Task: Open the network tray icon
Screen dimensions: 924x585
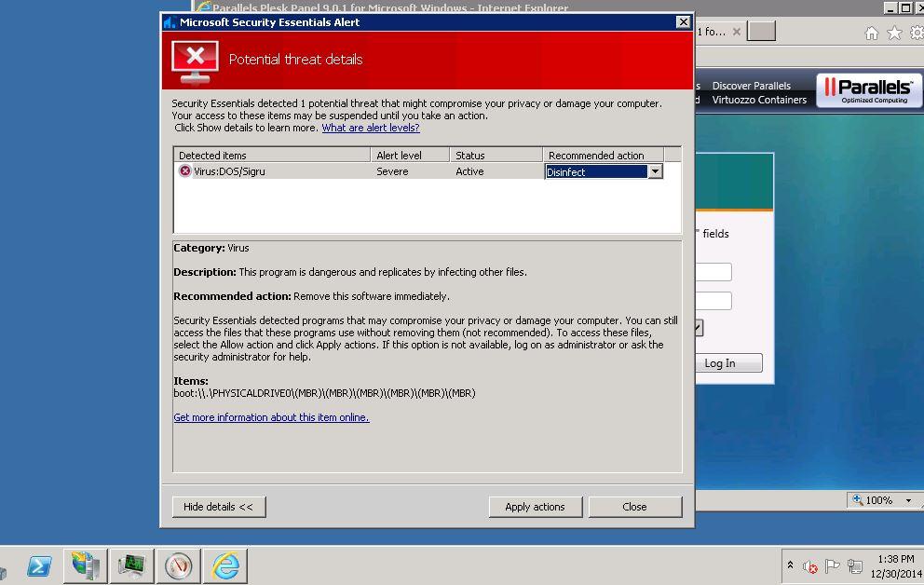Action: pos(854,566)
